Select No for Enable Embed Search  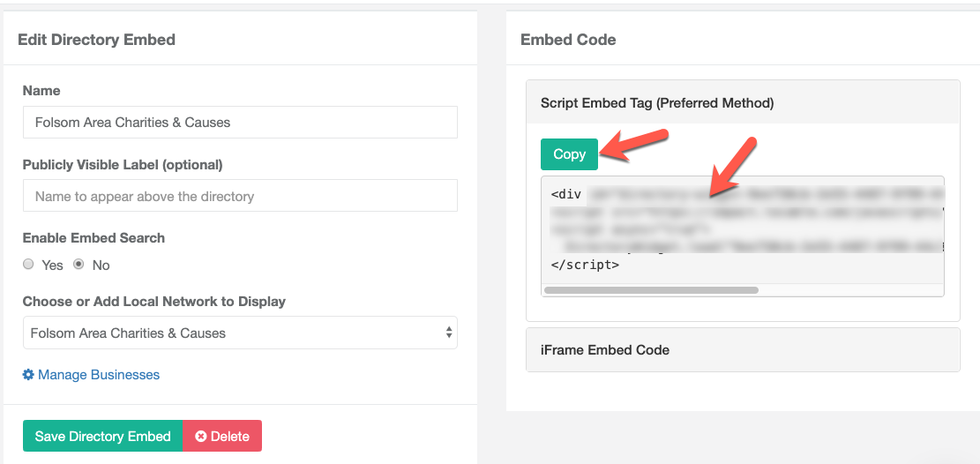[x=79, y=265]
